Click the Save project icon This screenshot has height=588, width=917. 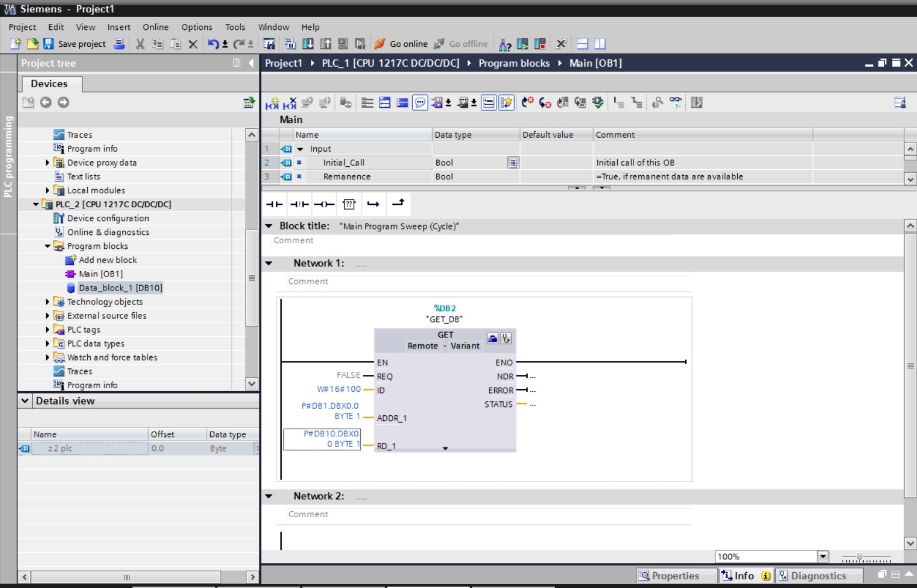[x=49, y=44]
